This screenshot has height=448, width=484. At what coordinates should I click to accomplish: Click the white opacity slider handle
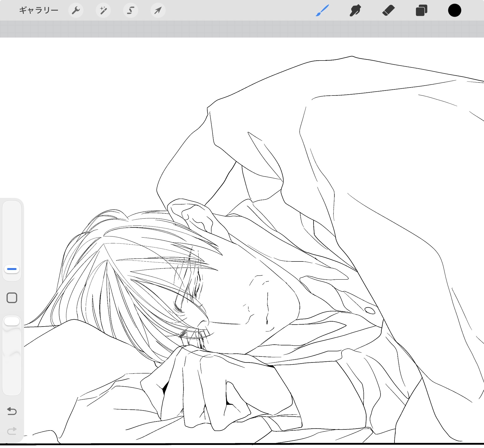(x=12, y=322)
